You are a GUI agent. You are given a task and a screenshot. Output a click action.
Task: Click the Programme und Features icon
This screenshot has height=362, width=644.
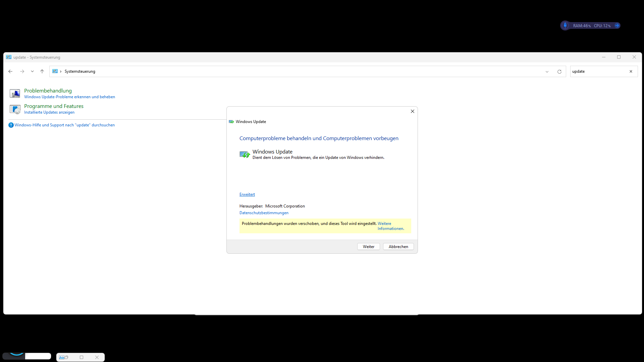click(15, 109)
